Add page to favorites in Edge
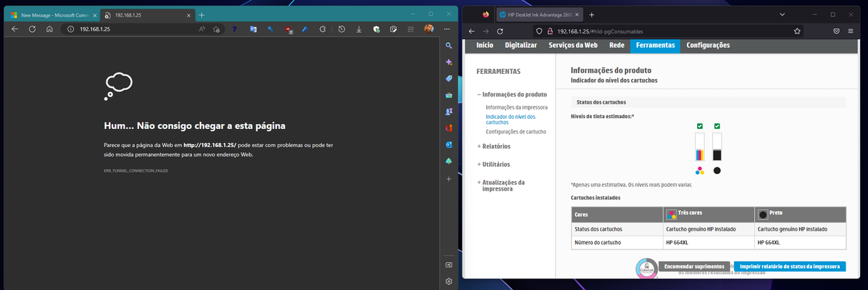The image size is (868, 290). coord(217,29)
